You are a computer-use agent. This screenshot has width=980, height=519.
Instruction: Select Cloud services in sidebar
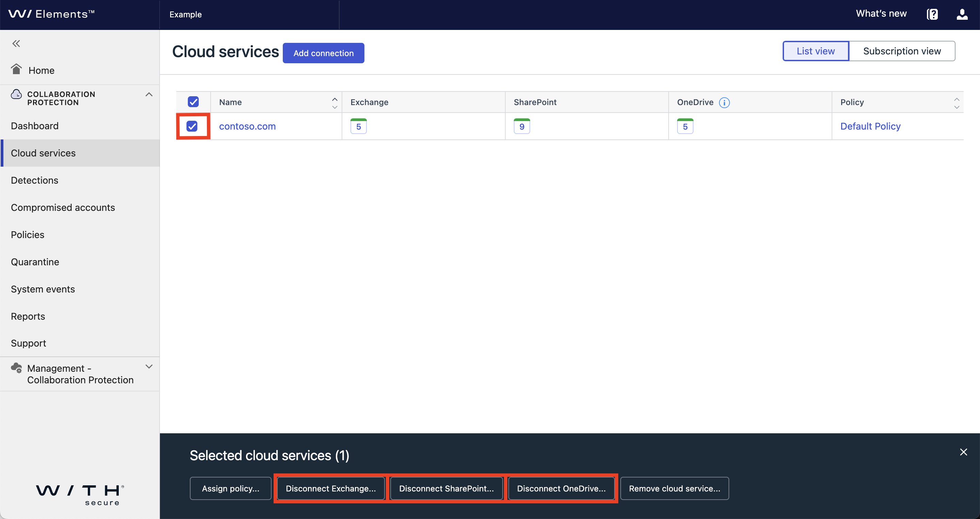point(80,153)
